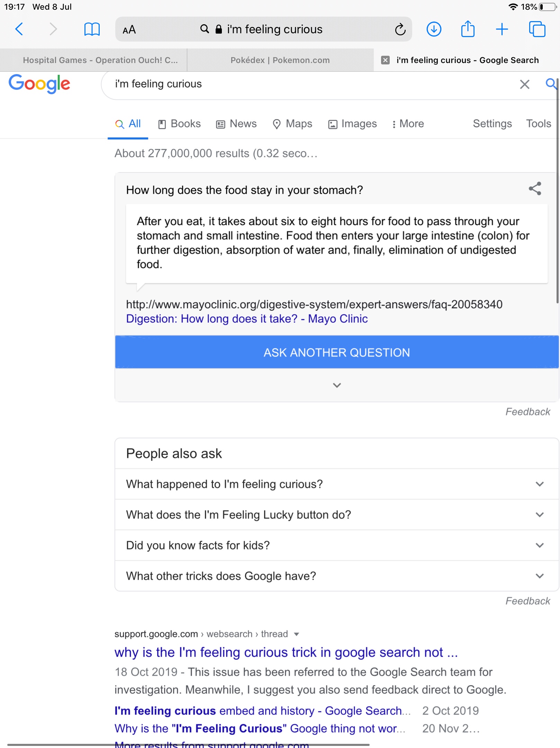Open the Mayo Clinic digestion link

pos(247,319)
